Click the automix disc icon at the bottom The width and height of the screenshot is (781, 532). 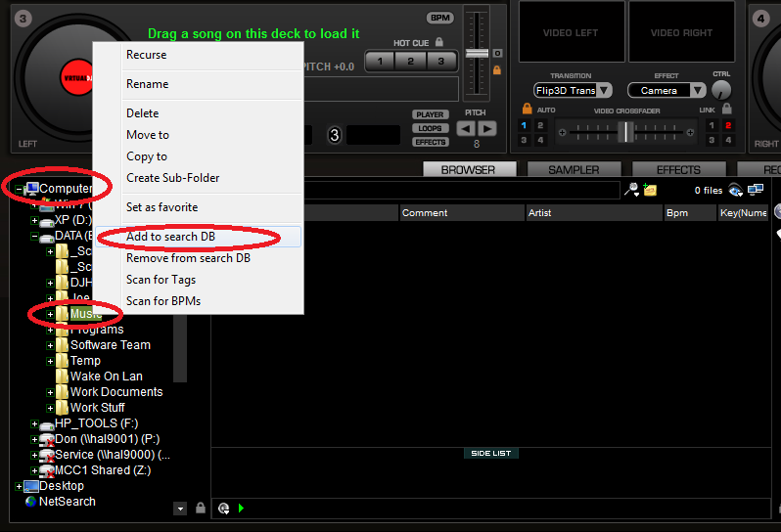(224, 509)
